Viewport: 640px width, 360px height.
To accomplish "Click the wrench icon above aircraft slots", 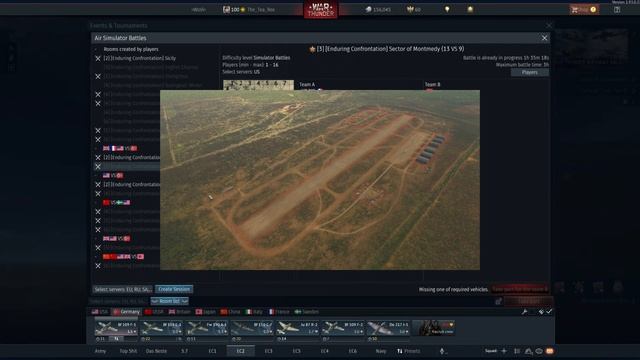I will (524, 312).
